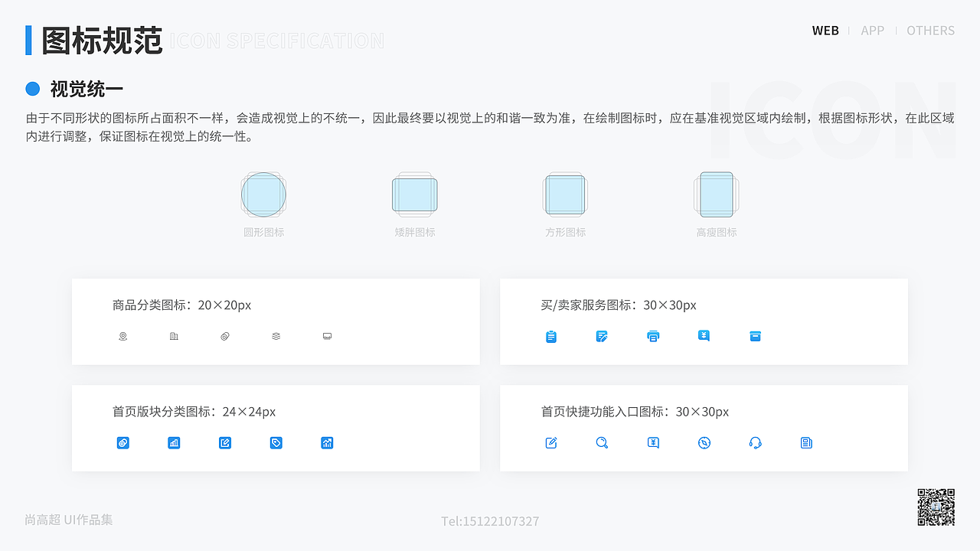This screenshot has width=980, height=551.
Task: Click the headset customer service icon
Action: pos(755,442)
